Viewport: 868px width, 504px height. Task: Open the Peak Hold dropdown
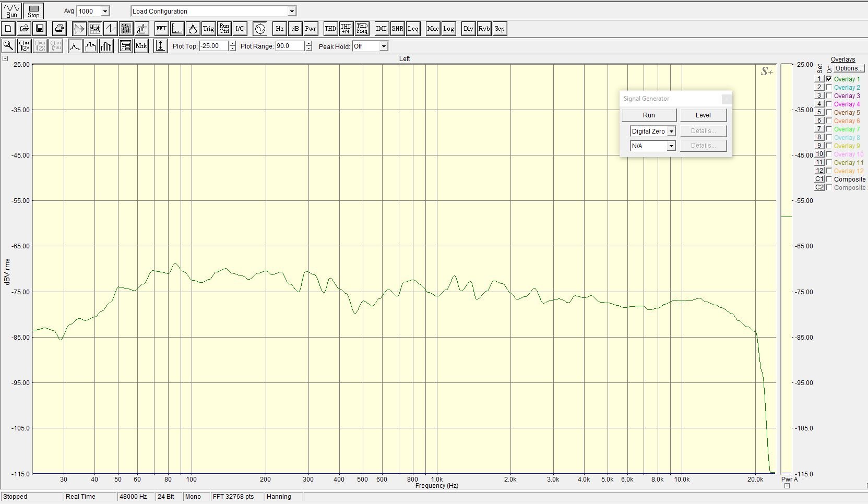pos(384,46)
